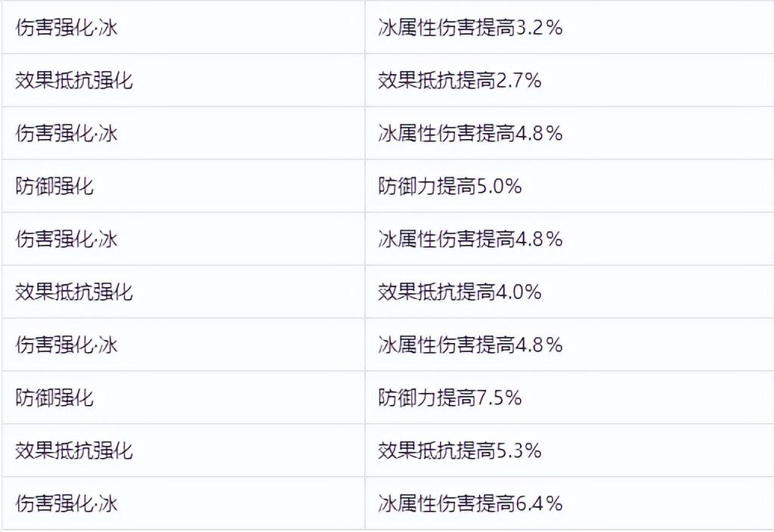The width and height of the screenshot is (774, 532).
Task: Click 伤害强化·冰 label beside the 6.4% value
Action: tap(67, 503)
